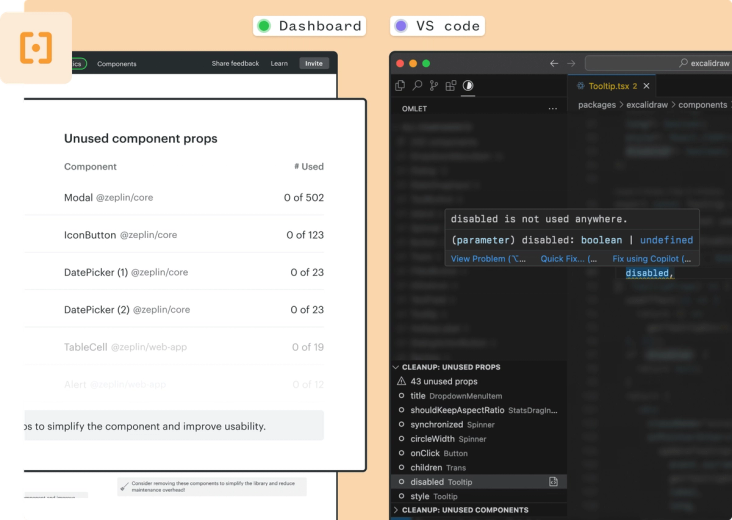Click the packages breadcrumb segment
Viewport: 732px width, 520px height.
pyautogui.click(x=597, y=105)
